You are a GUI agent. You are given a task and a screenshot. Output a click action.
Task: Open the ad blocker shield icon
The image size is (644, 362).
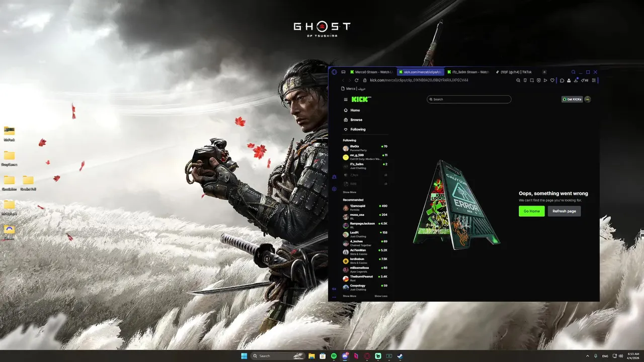point(538,80)
